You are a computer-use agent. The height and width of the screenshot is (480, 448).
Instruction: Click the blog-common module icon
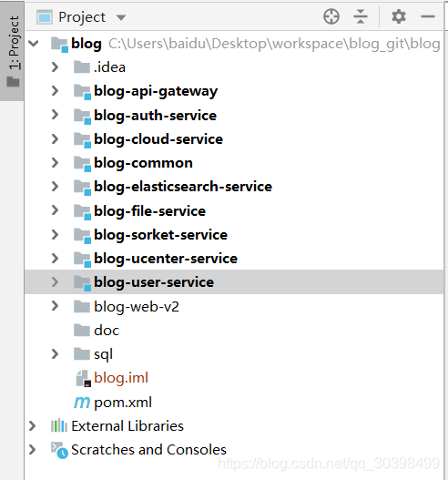[x=82, y=164]
